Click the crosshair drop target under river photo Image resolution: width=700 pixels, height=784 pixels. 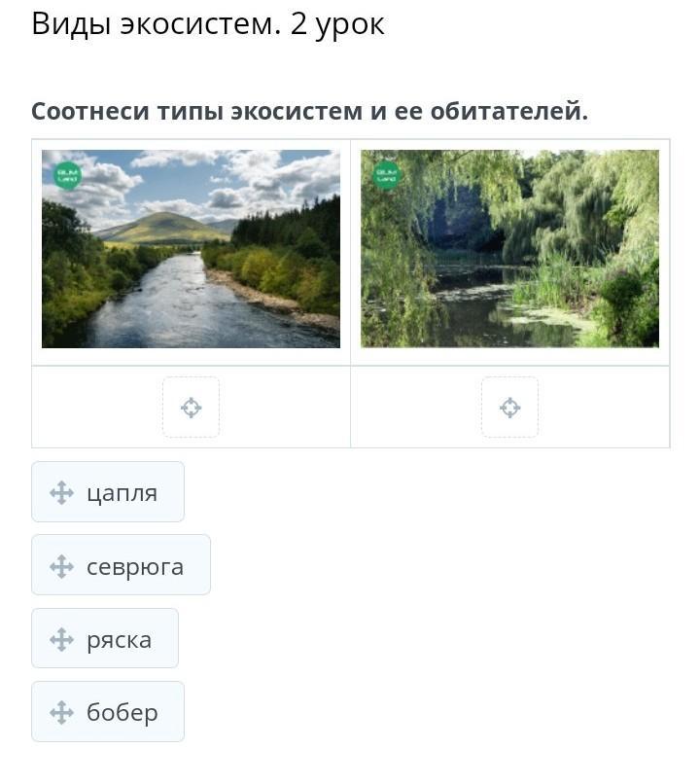[x=191, y=408]
